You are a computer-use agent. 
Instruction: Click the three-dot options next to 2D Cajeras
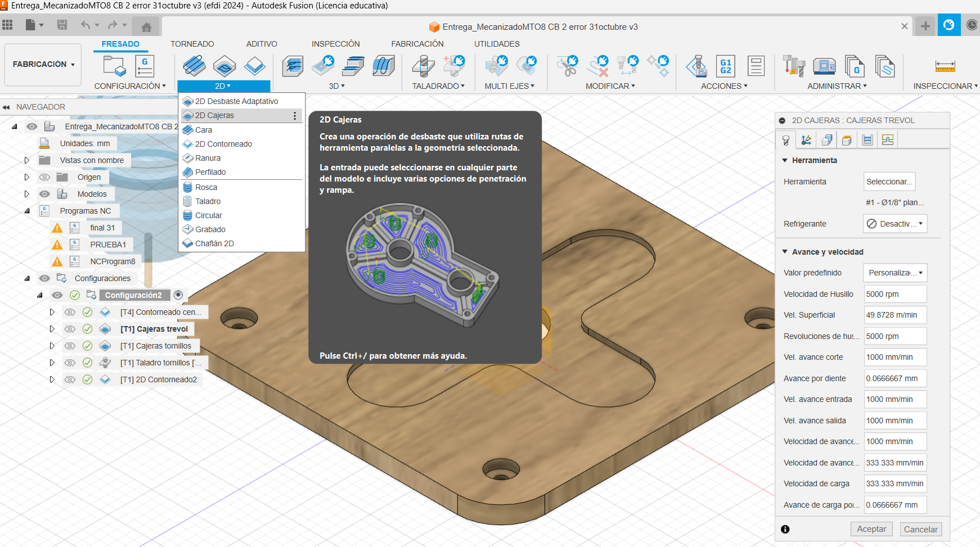(295, 115)
